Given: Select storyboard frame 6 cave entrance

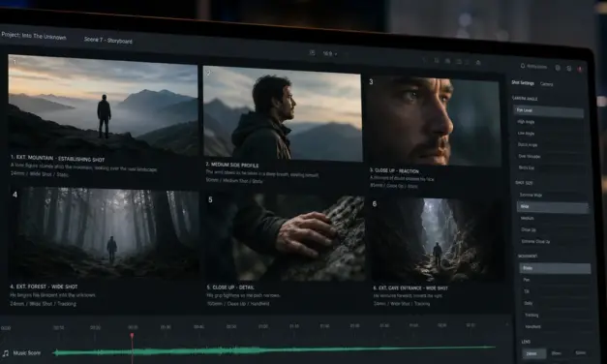Looking at the screenshot, I should coord(438,240).
